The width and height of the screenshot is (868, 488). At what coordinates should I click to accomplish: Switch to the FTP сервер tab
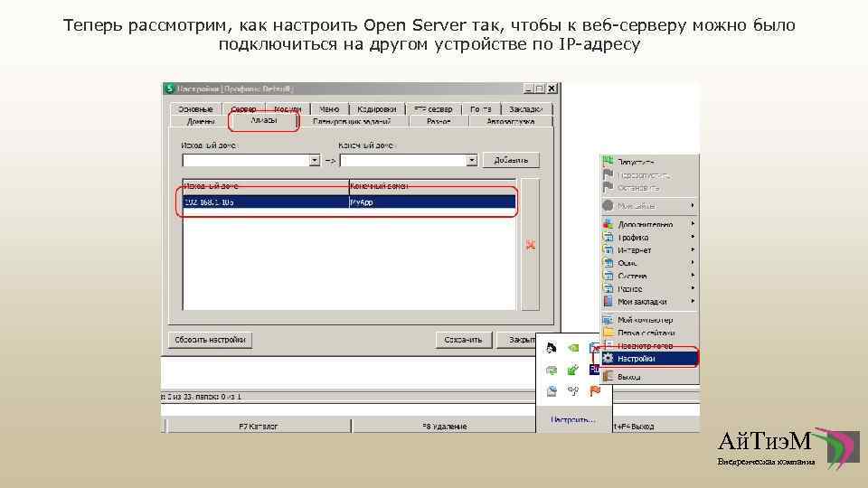[x=433, y=109]
